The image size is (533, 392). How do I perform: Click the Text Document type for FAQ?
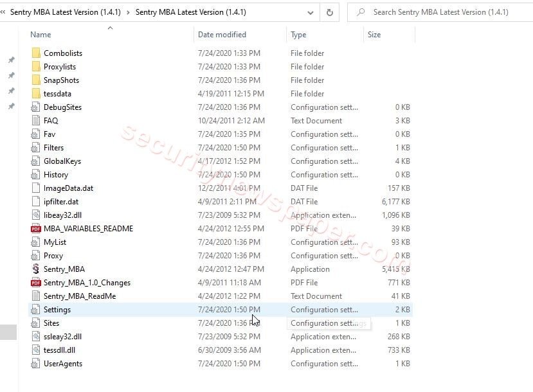[x=316, y=121]
